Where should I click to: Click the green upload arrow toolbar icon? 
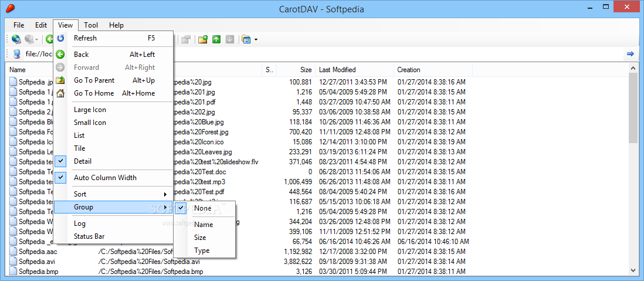[216, 39]
